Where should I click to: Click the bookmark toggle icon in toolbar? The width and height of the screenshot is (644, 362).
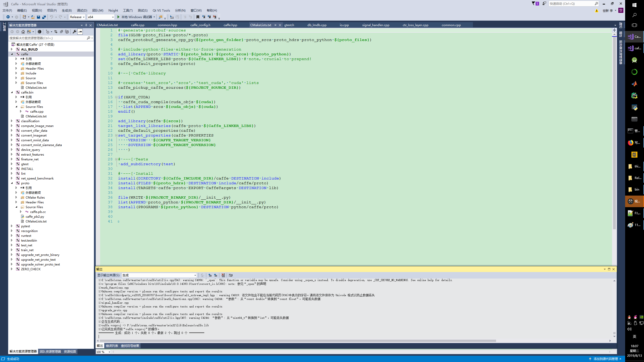(x=198, y=17)
